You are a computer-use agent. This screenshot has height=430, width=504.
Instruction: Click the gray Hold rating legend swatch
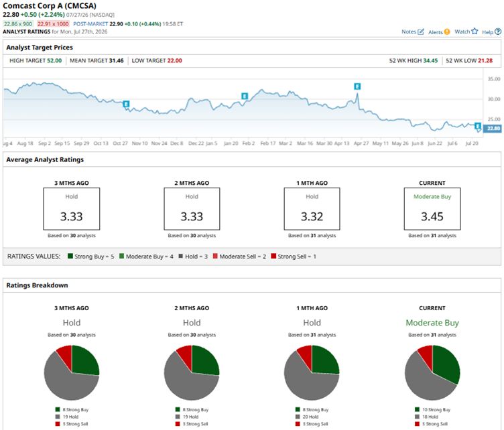tap(181, 256)
